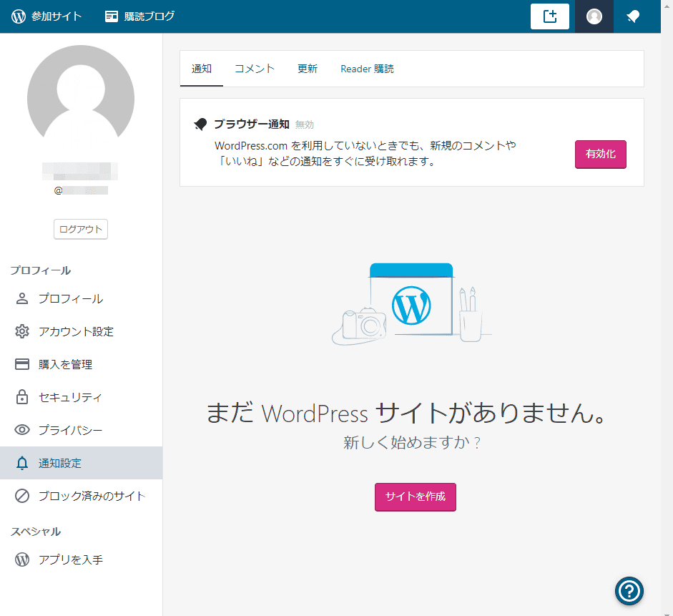Click the ログアウト button
673x616 pixels.
pos(81,229)
